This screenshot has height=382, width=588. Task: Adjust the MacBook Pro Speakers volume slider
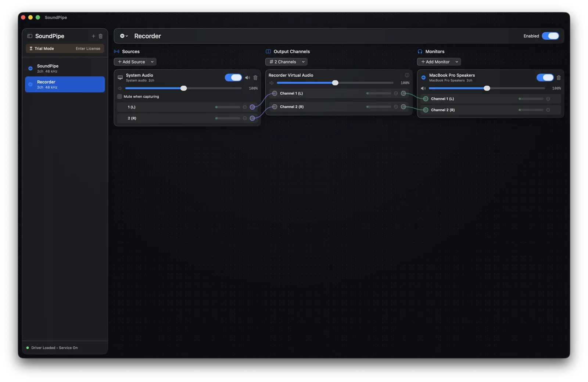487,88
